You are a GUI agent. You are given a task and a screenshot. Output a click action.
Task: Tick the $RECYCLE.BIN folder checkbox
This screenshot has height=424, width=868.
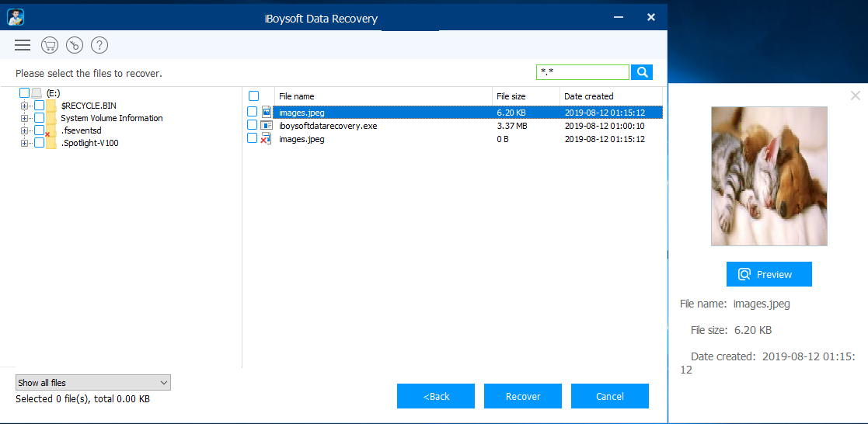39,106
